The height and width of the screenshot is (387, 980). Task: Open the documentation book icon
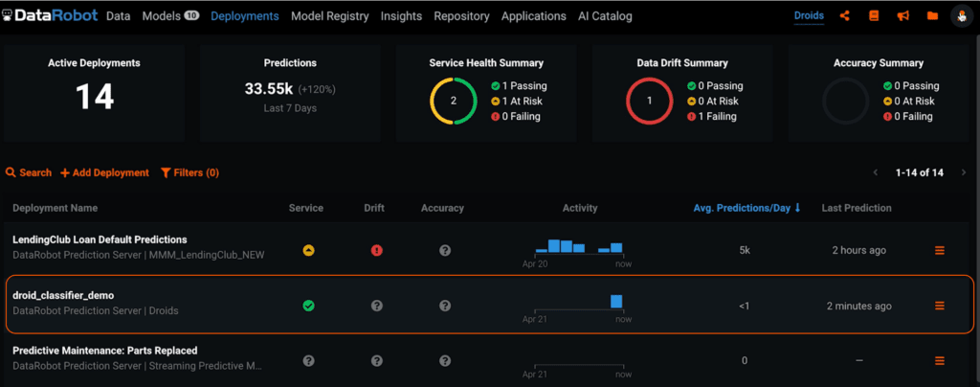tap(874, 15)
